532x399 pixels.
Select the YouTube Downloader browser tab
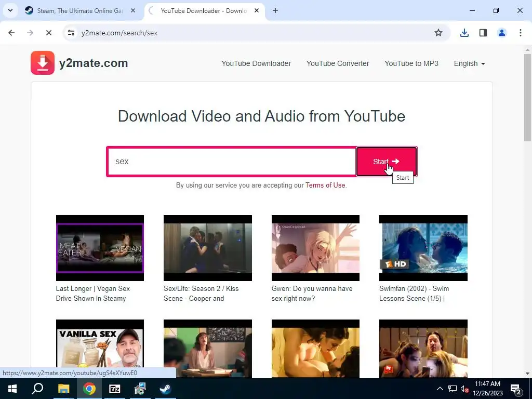205,10
